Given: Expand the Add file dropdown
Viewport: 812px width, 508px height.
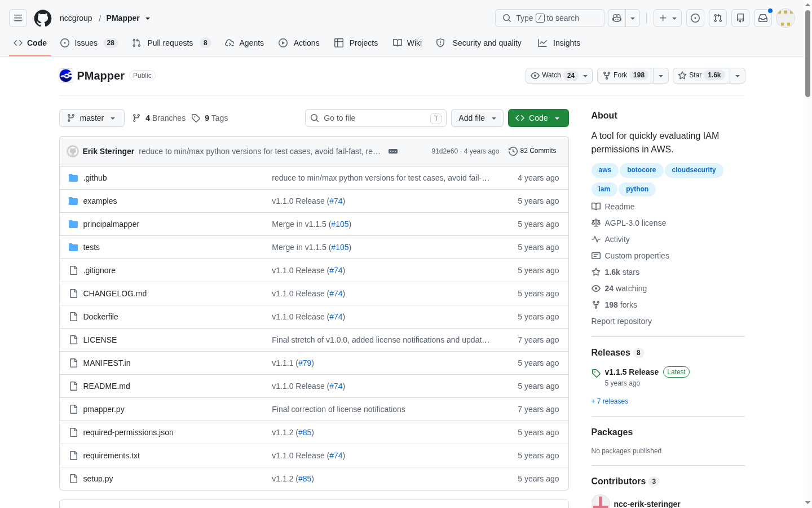Looking at the screenshot, I should pos(477,118).
